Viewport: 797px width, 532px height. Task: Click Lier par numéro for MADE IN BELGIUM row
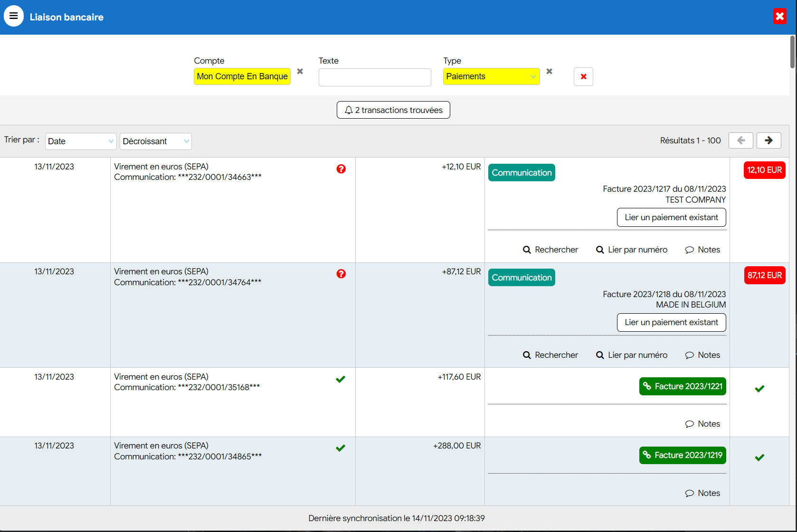[x=632, y=355]
